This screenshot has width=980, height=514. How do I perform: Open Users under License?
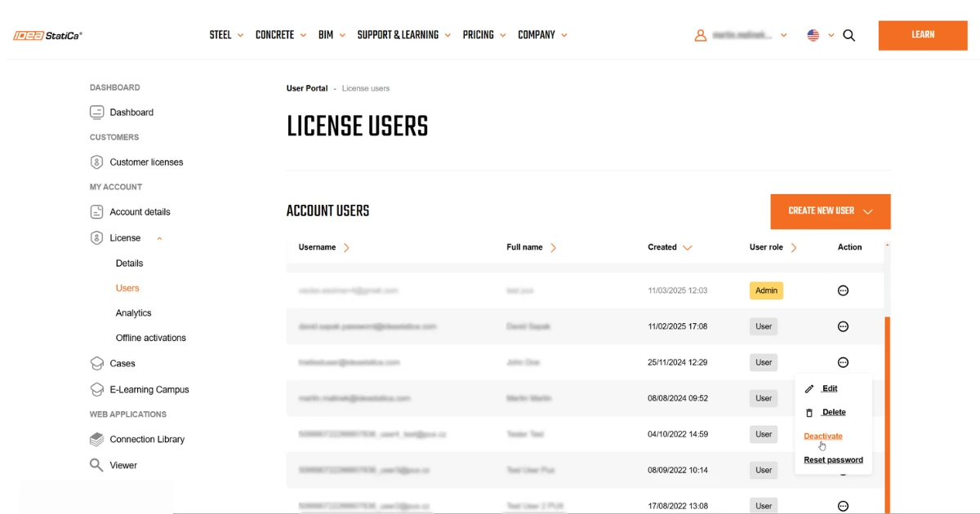point(127,288)
